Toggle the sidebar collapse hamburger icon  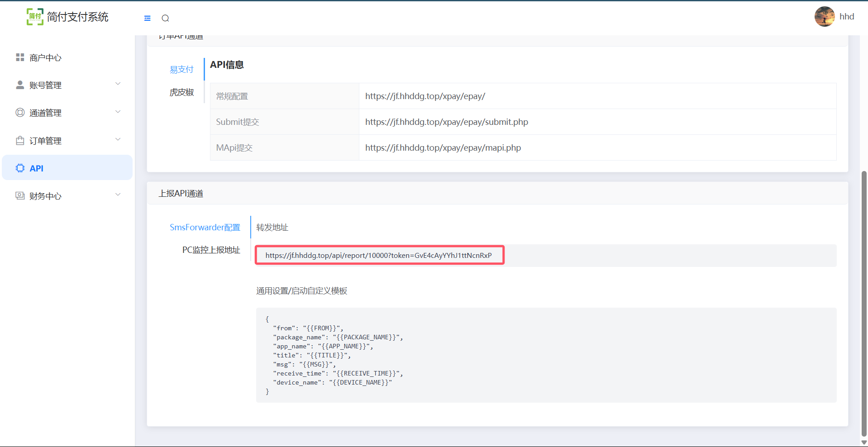(147, 18)
